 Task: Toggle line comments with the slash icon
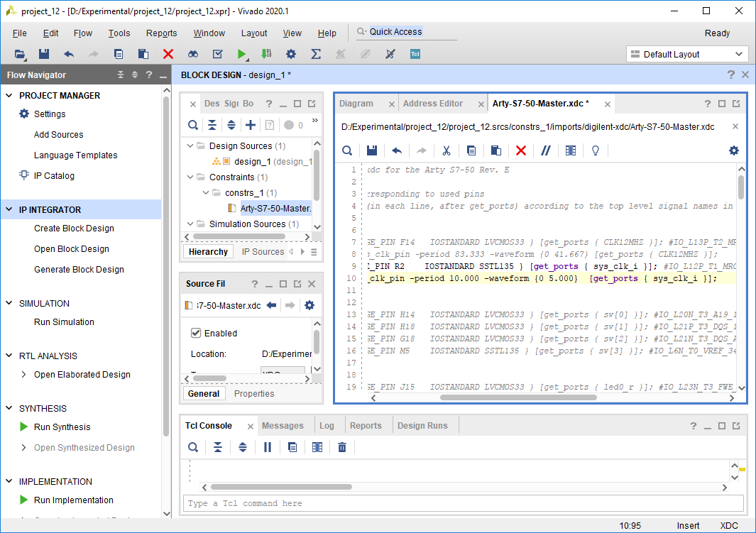click(546, 151)
